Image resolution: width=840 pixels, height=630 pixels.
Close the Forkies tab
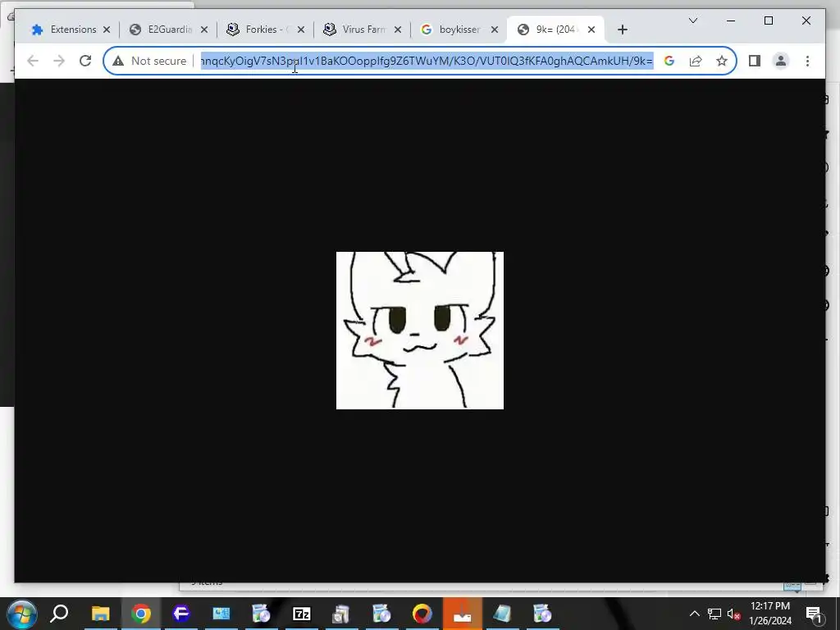point(301,30)
